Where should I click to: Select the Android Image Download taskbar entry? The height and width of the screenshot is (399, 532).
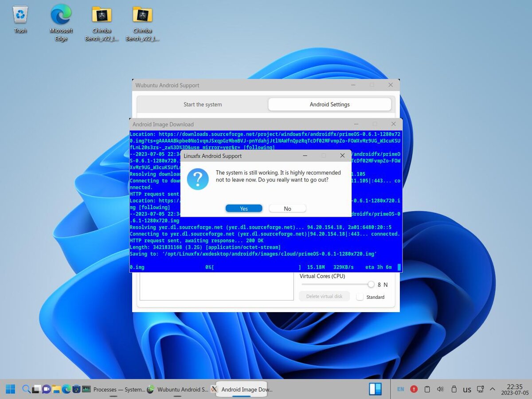click(242, 389)
